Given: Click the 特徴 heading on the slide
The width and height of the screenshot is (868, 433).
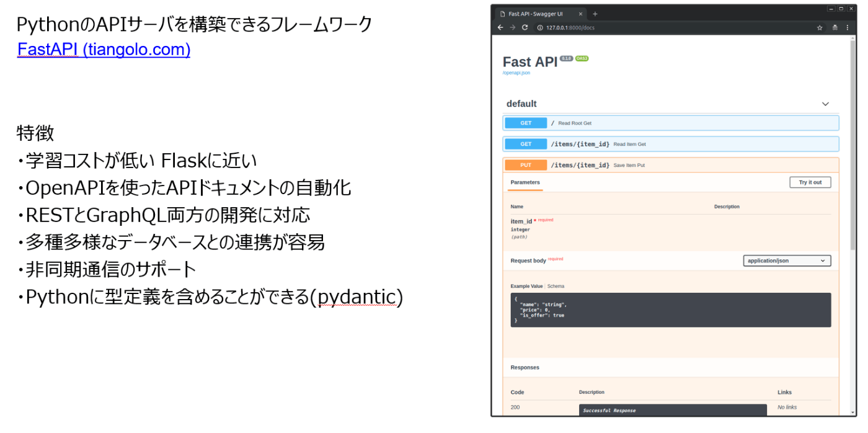Looking at the screenshot, I should [x=35, y=133].
